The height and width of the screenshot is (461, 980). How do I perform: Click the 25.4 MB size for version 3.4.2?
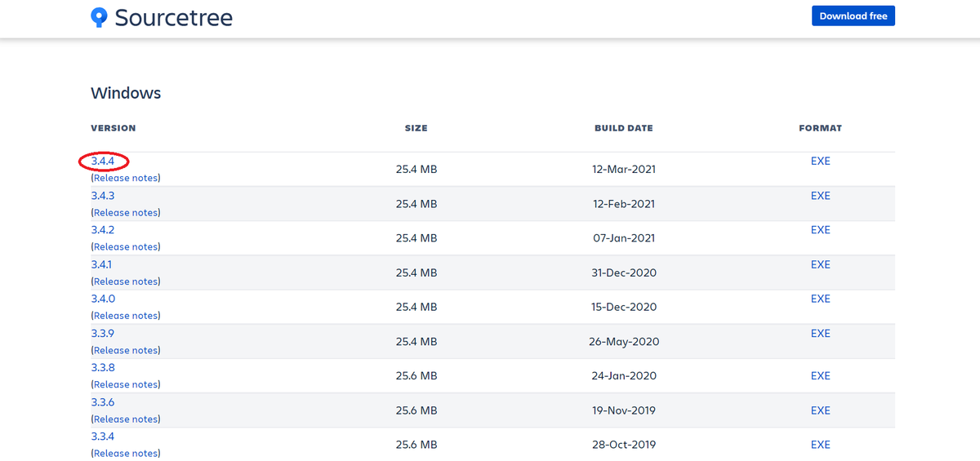tap(416, 238)
